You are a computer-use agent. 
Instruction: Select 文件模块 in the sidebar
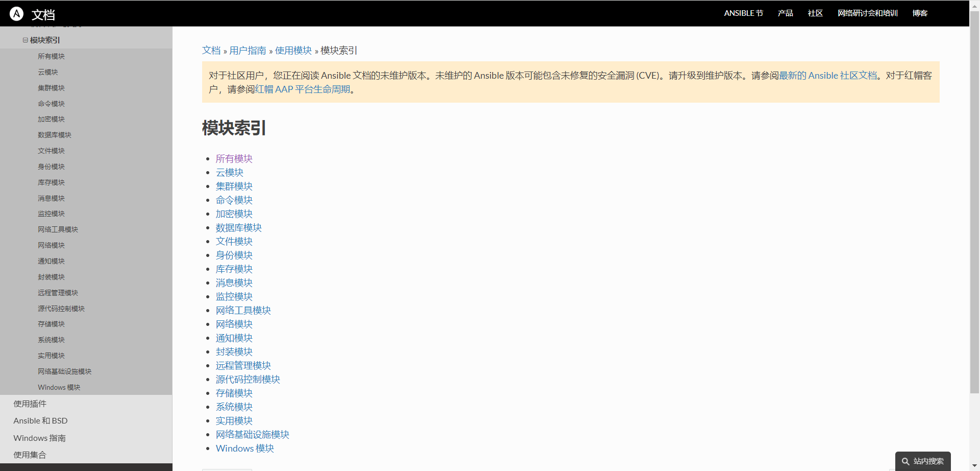point(51,151)
